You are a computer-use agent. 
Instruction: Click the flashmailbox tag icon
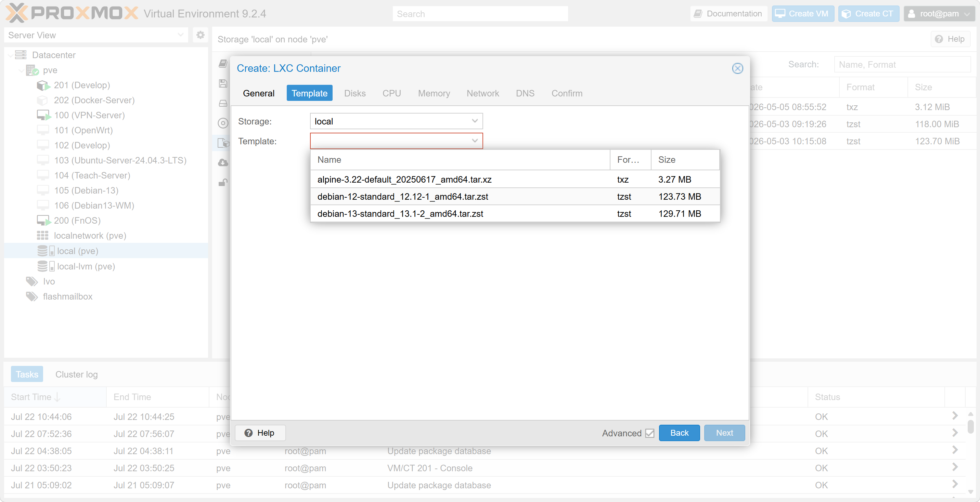tap(32, 296)
